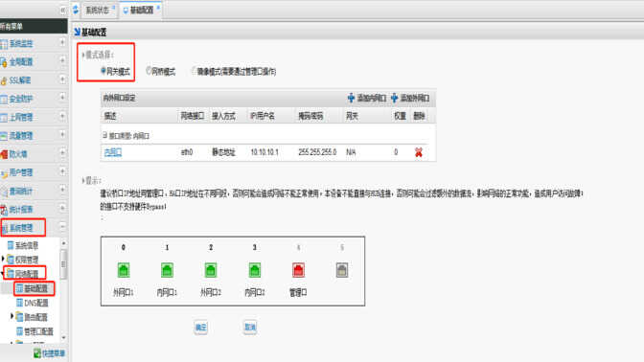644x362 pixels.
Task: Click 添加内网口 add button
Action: tap(366, 98)
